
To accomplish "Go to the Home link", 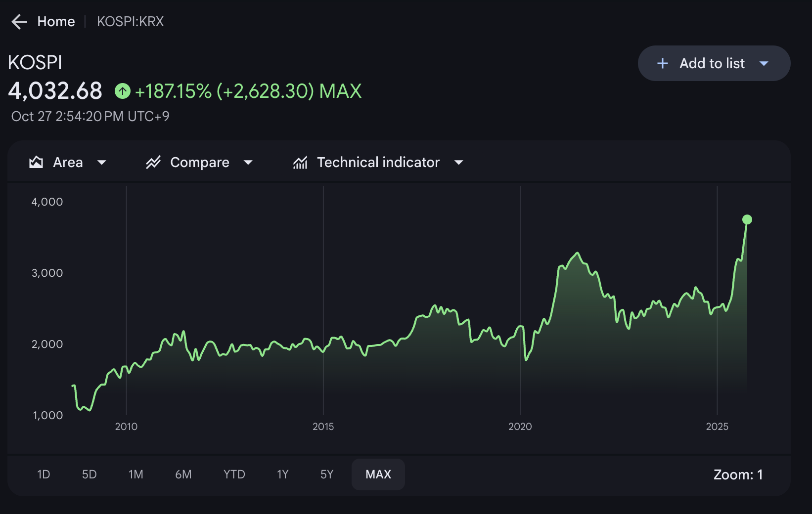I will [x=56, y=22].
